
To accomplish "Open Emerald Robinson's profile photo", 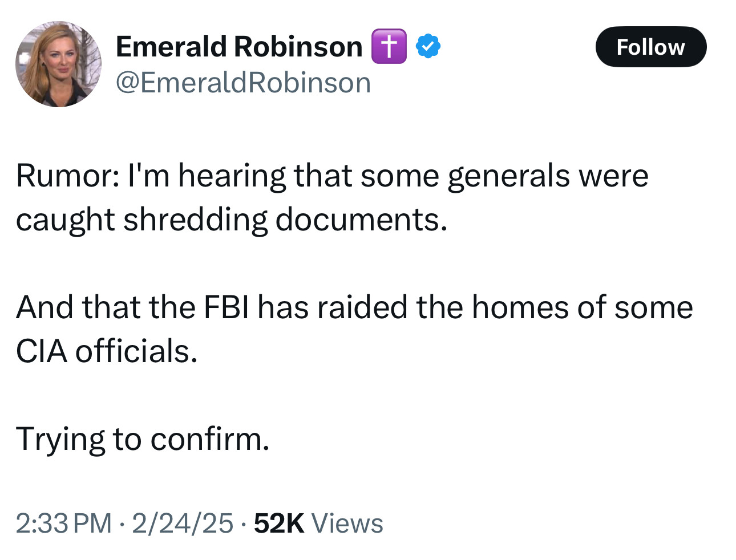I will 58,64.
